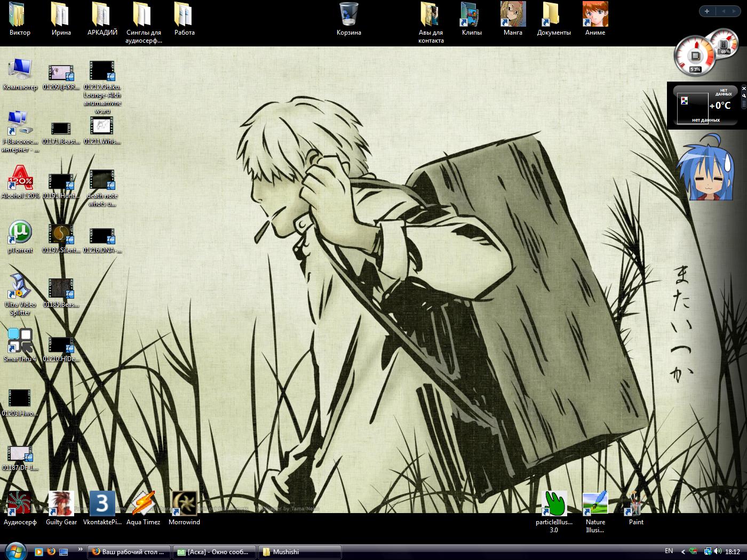Expand hidden quick launch items chevron

[81, 549]
